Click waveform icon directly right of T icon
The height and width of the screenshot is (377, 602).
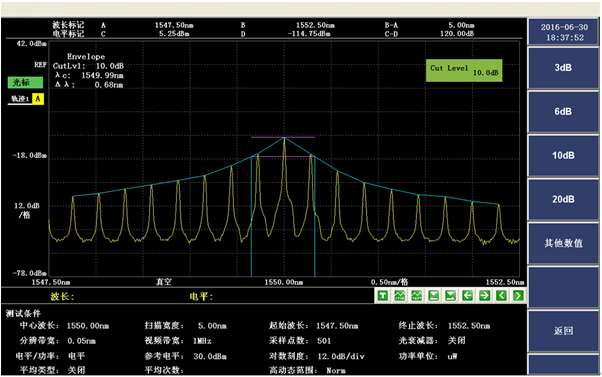[x=400, y=296]
